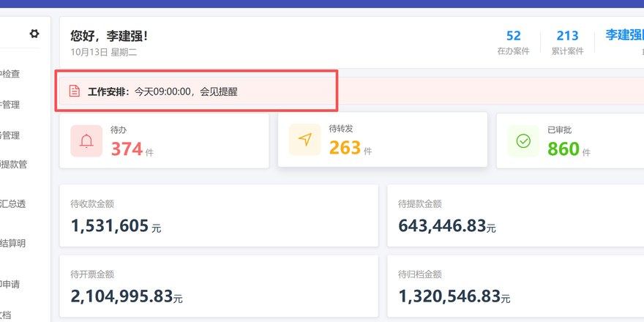Click the work schedule document icon
Viewport: 644px width, 322px height.
75,91
